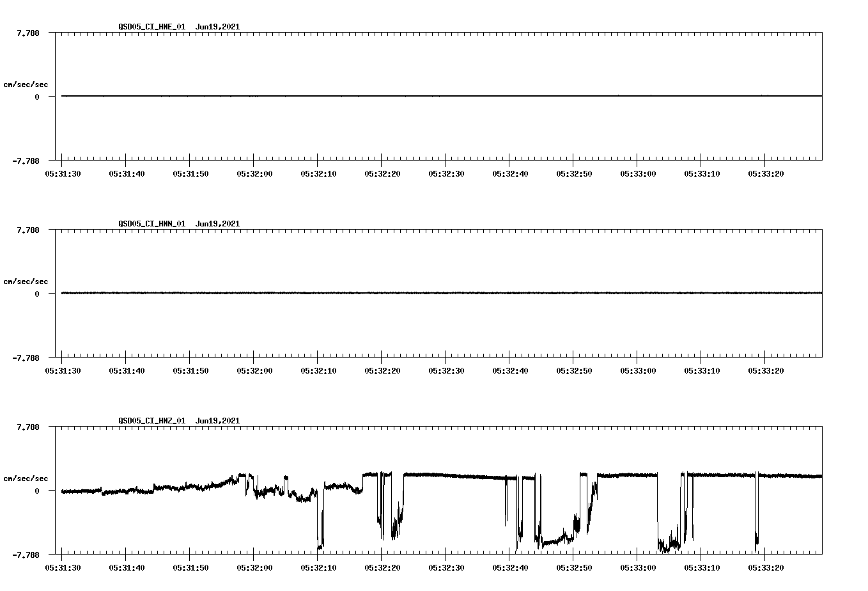Click the QSD05_CI_HNN_01 plot title
This screenshot has height=591, width=868.
coord(180,223)
